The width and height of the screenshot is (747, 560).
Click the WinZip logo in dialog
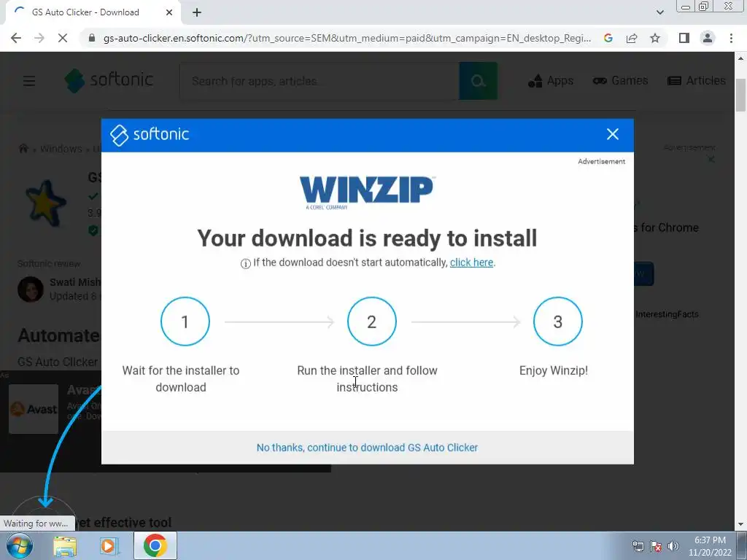click(367, 192)
